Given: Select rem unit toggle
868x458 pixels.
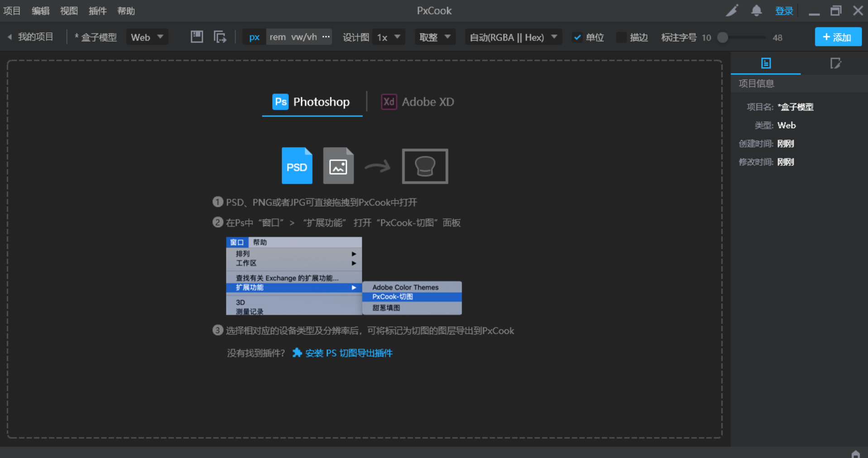Looking at the screenshot, I should 278,37.
